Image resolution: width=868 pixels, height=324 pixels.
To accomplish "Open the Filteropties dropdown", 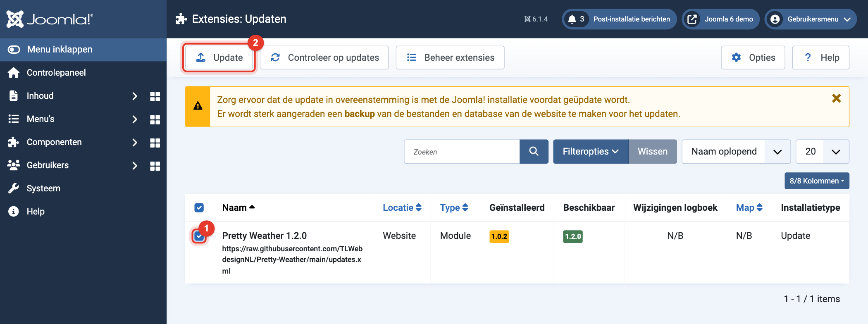I will tap(591, 152).
